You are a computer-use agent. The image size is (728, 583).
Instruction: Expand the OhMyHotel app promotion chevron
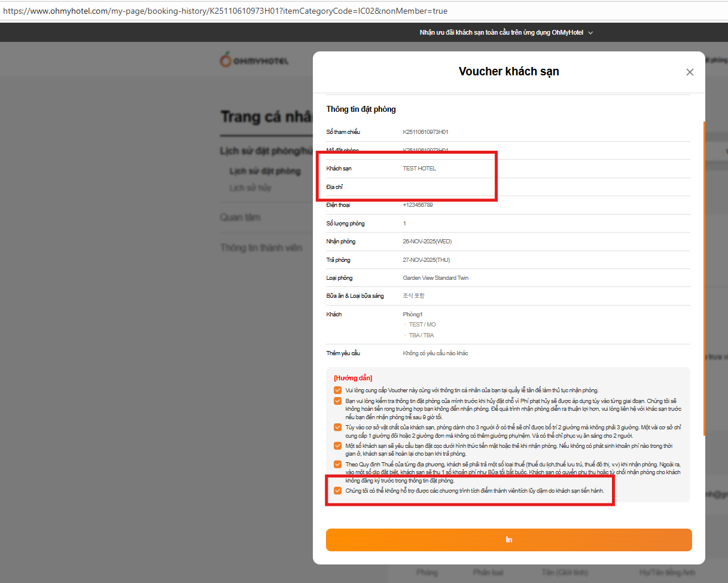590,33
